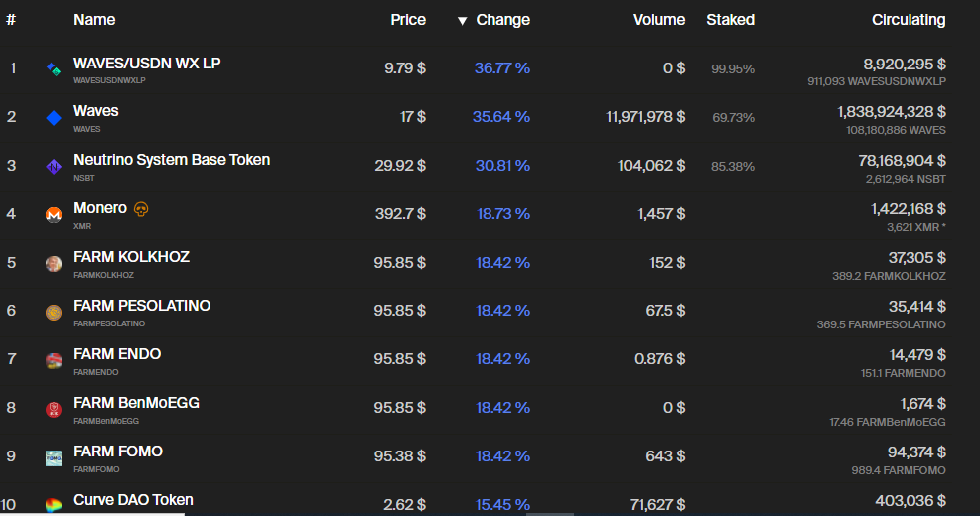Image resolution: width=980 pixels, height=516 pixels.
Task: Sort by the Change column header
Action: click(503, 20)
